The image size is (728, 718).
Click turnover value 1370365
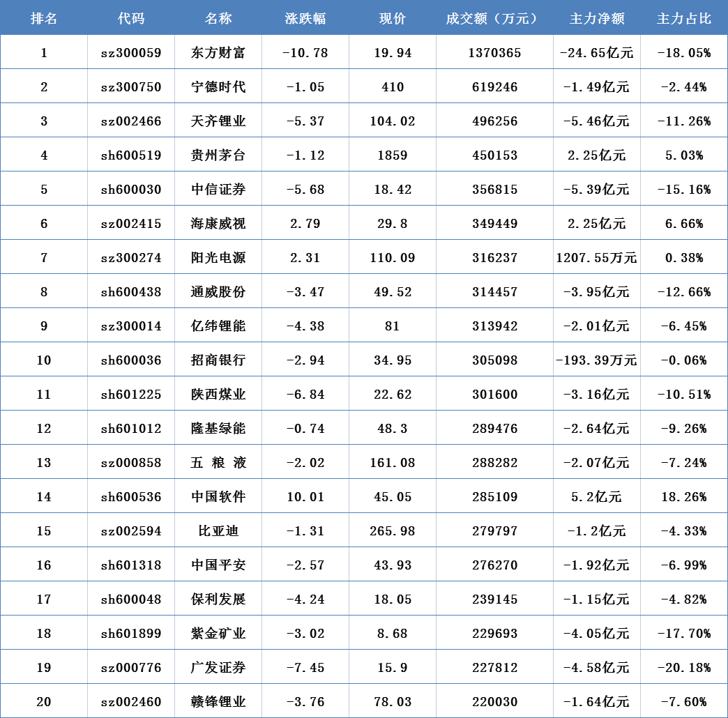click(495, 52)
